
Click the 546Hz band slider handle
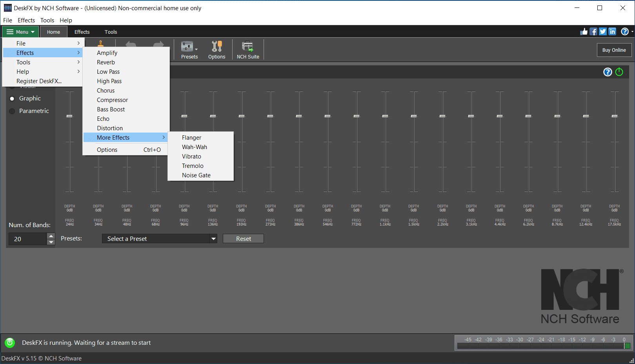point(328,116)
